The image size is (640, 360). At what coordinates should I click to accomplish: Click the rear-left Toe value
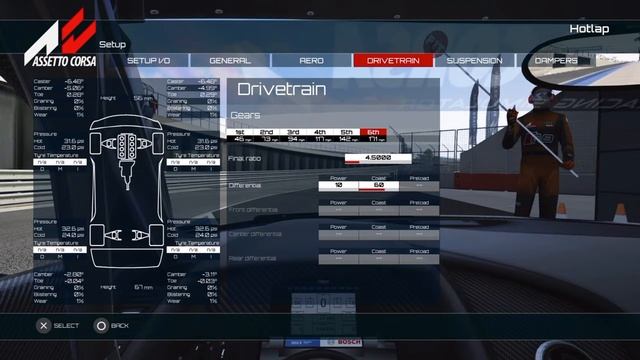tap(74, 281)
